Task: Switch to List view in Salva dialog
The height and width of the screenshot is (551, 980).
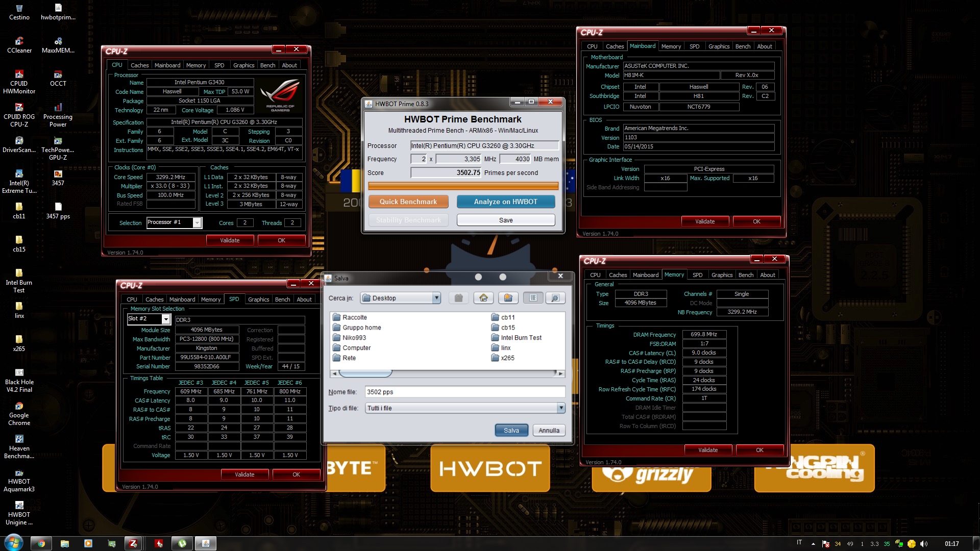Action: [x=533, y=298]
